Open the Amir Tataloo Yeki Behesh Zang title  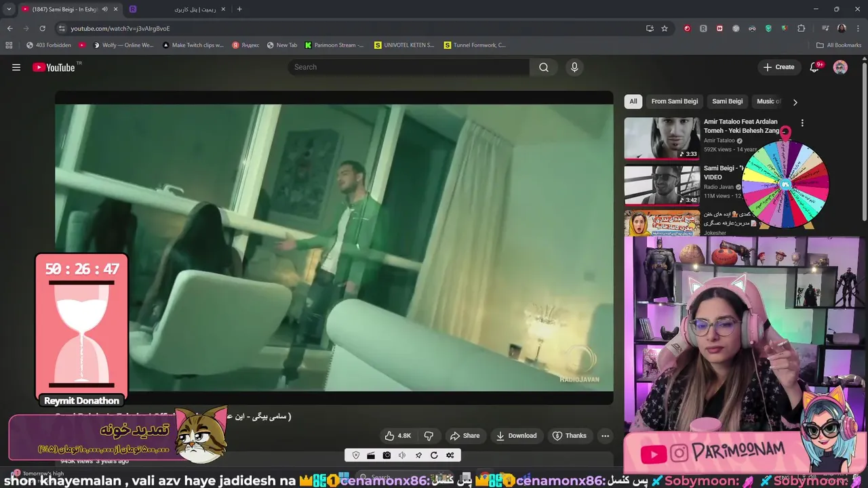click(x=741, y=126)
